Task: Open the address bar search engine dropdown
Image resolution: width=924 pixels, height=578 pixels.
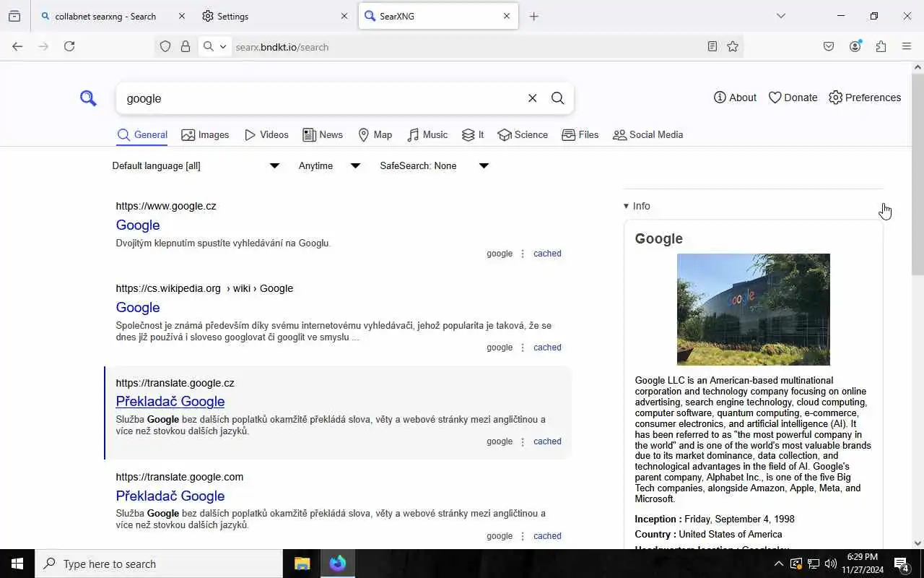Action: pyautogui.click(x=214, y=46)
